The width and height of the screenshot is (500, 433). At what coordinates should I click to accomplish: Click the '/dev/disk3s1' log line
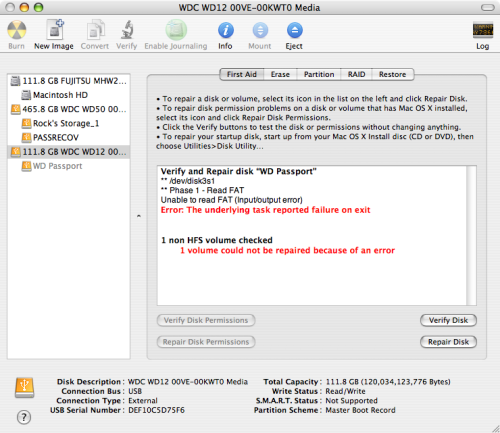188,181
